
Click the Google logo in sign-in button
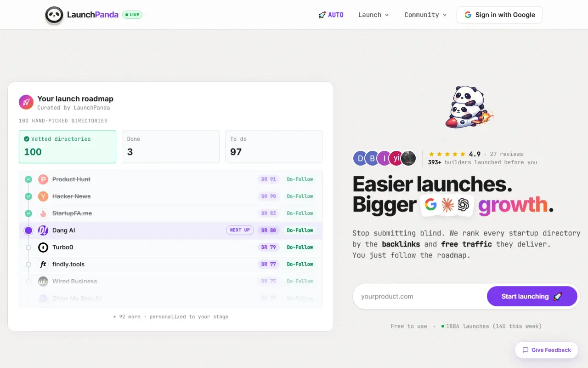468,15
